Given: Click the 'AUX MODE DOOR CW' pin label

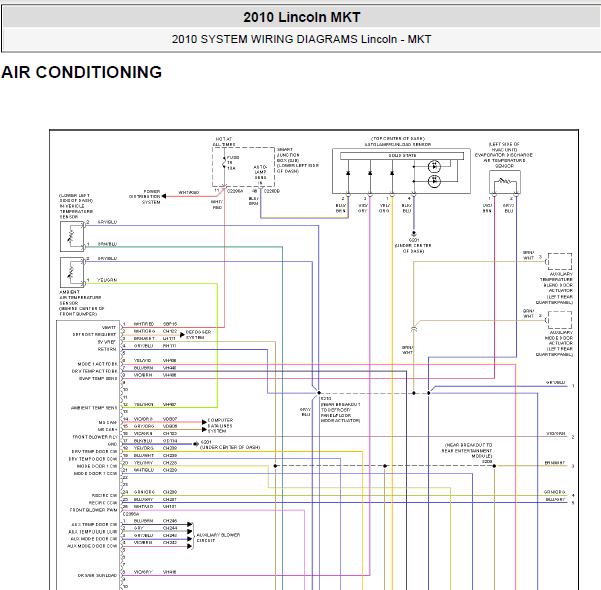Looking at the screenshot, I should click(x=94, y=539).
